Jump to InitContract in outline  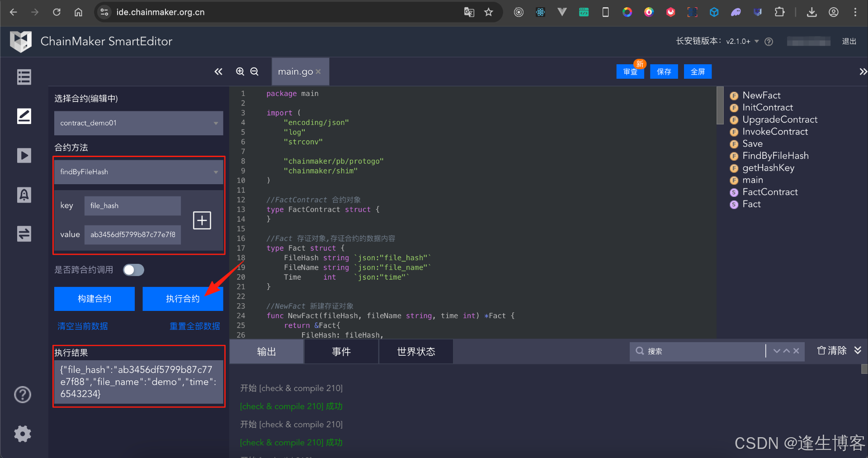(767, 108)
